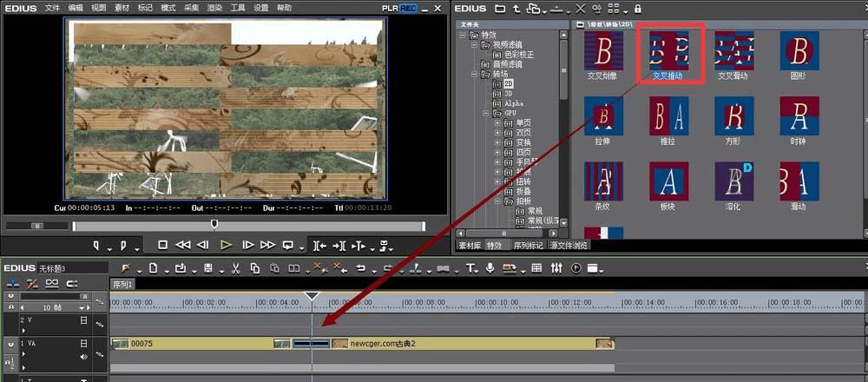
Task: Open the 文件 menu
Action: point(52,8)
